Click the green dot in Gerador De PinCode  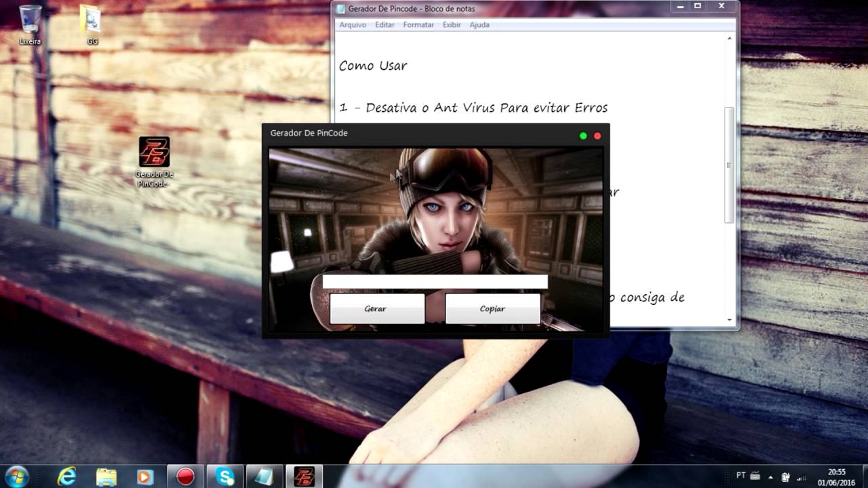(x=583, y=136)
